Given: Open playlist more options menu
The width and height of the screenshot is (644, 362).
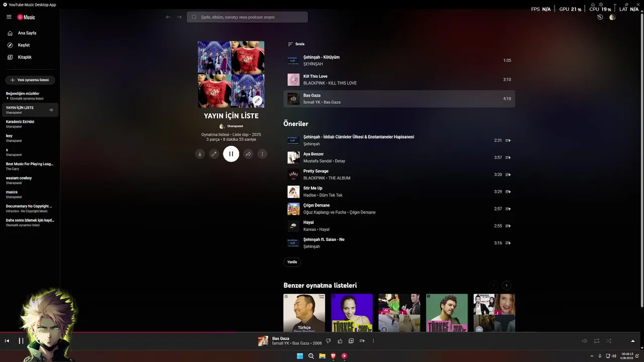Looking at the screenshot, I should tap(262, 154).
